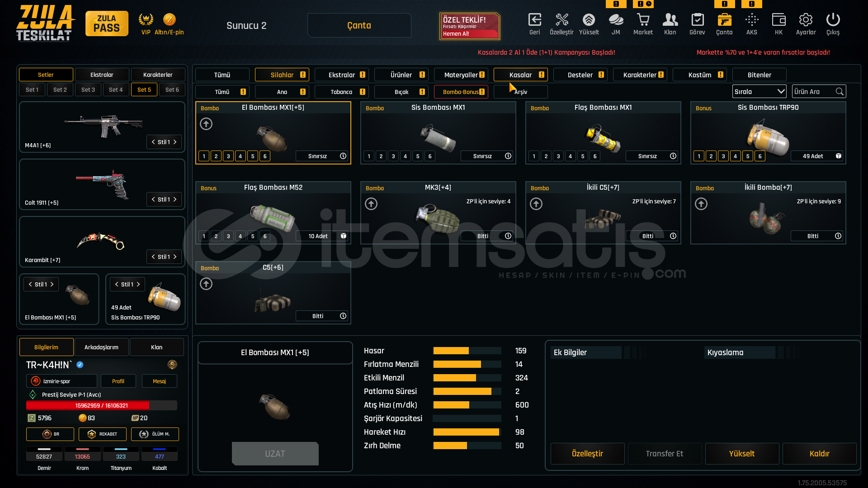Click the search magnifier in Ürün Ara
The width and height of the screenshot is (868, 488).
pos(840,92)
